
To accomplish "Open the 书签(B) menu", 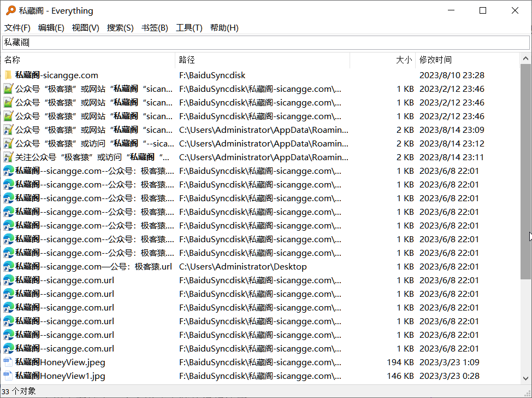I will coord(155,27).
